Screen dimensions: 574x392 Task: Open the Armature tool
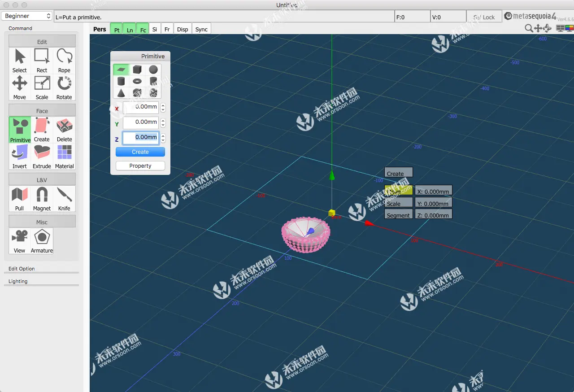tap(42, 241)
